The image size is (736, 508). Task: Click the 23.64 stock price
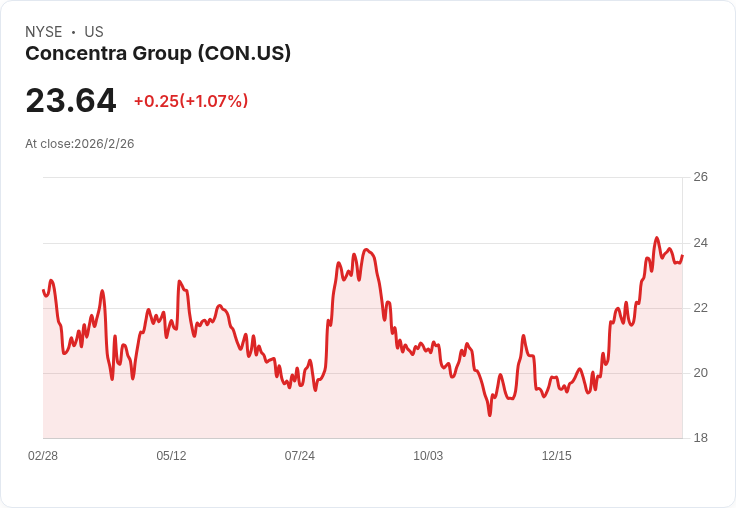71,100
